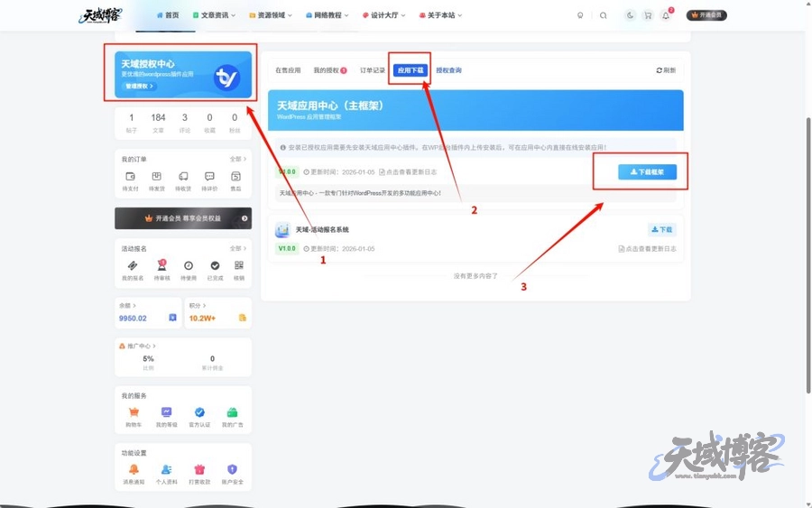
Task: Open 全部 in 我的订单 section
Action: (237, 159)
